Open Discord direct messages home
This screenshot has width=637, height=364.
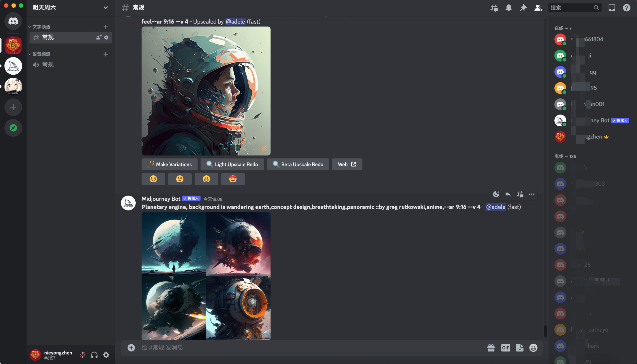tap(13, 21)
